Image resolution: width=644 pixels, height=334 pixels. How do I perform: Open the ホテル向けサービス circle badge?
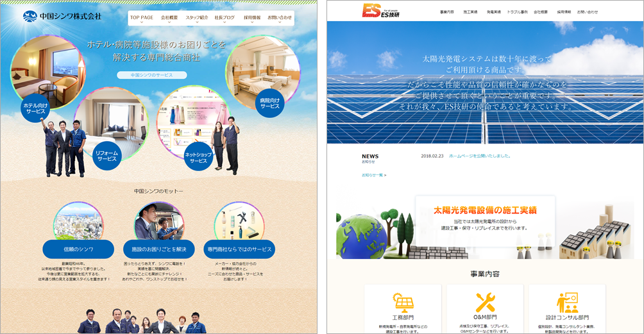click(35, 107)
